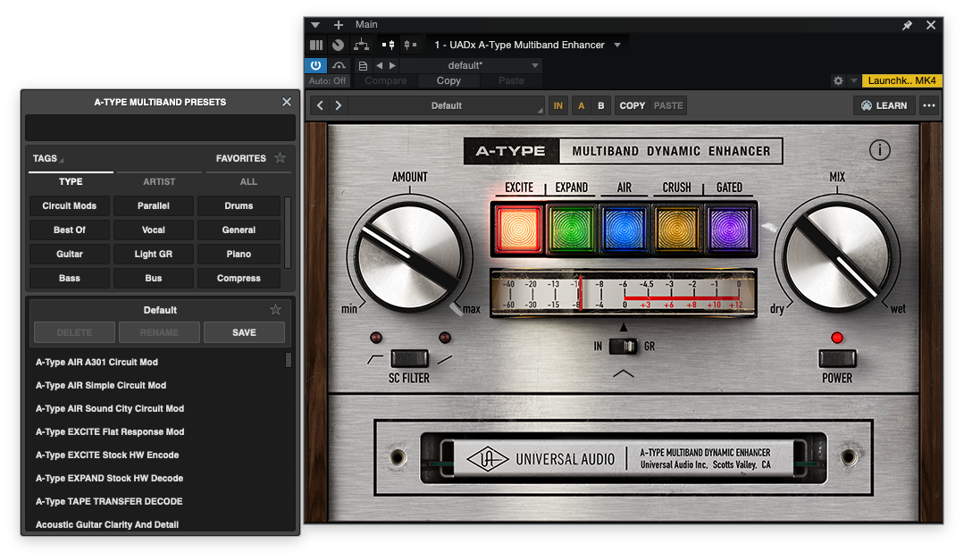964x560 pixels.
Task: Select the purple GATED mode button
Action: coord(729,230)
